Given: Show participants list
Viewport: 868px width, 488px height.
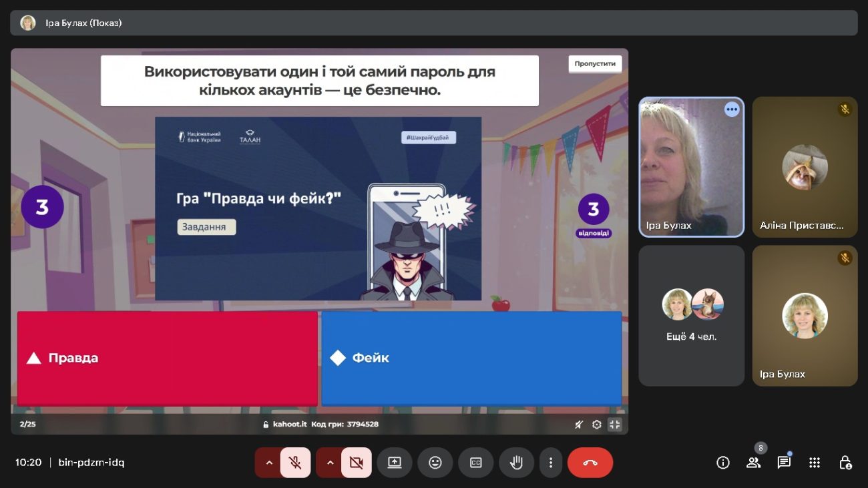Looking at the screenshot, I should (753, 463).
